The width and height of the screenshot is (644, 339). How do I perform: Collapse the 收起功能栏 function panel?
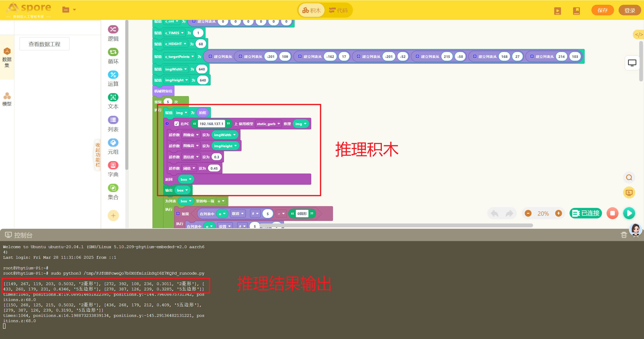pyautogui.click(x=98, y=155)
